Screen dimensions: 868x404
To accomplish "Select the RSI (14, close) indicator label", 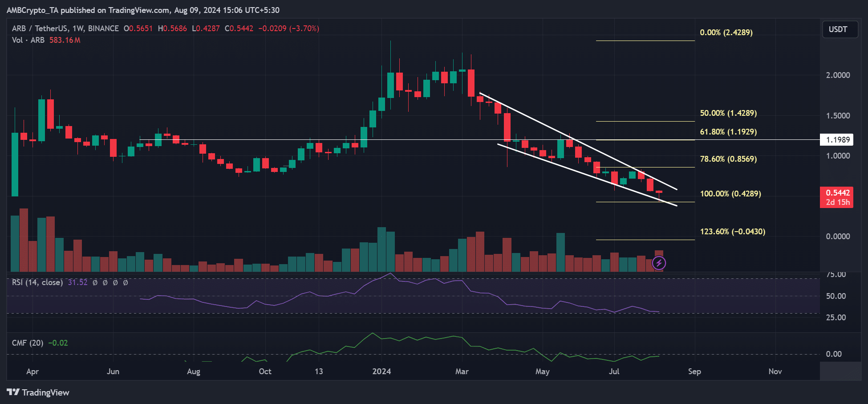I will coord(37,282).
